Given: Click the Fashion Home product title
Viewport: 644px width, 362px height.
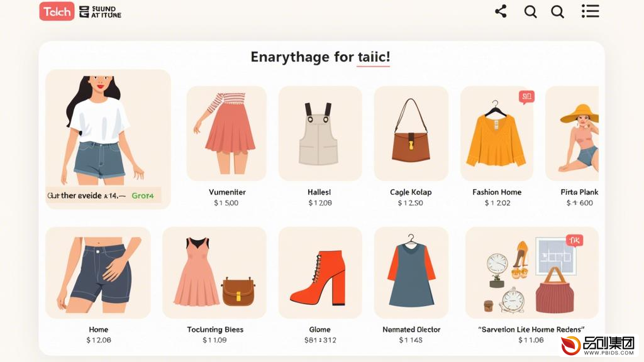Looking at the screenshot, I should pyautogui.click(x=497, y=192).
